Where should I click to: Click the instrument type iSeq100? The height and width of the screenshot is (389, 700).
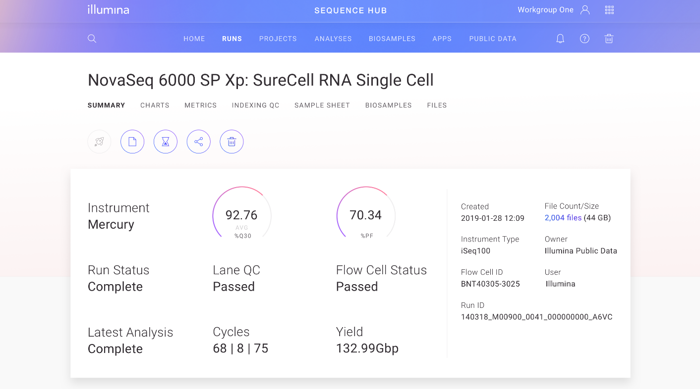tap(475, 251)
